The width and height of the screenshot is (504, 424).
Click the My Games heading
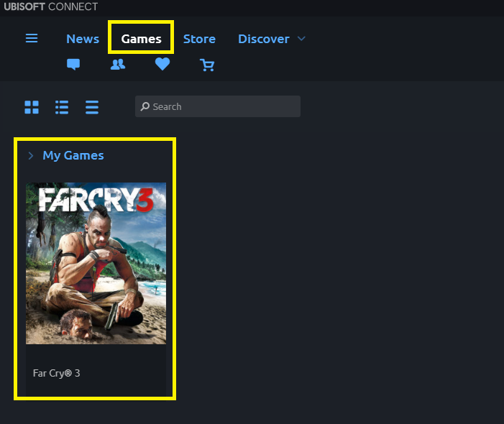pos(73,155)
